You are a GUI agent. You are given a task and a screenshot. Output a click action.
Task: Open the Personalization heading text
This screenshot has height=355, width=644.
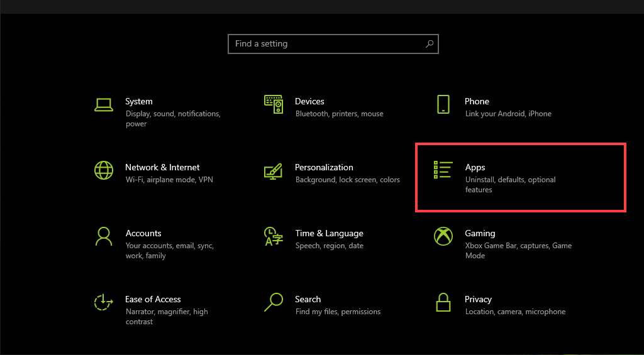tap(324, 167)
